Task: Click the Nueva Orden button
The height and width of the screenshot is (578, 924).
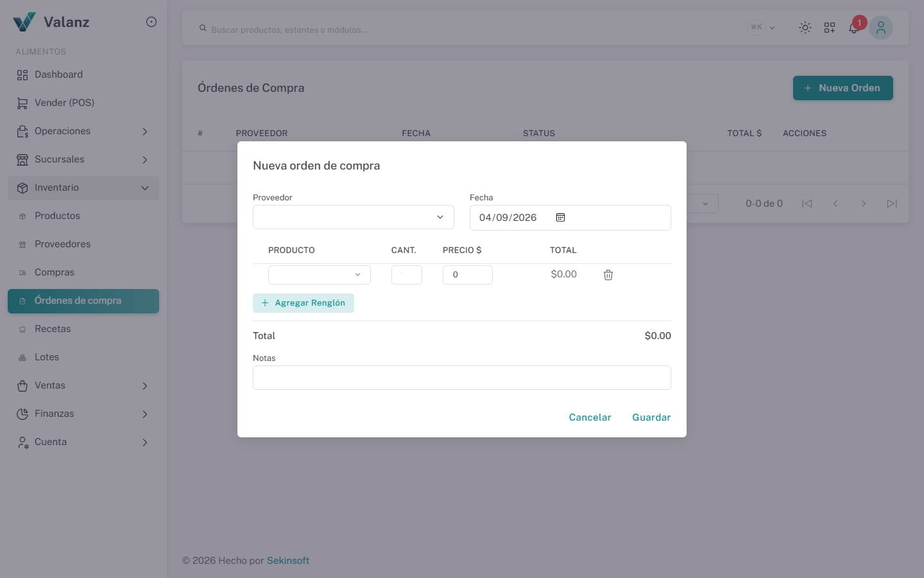Action: (x=843, y=88)
